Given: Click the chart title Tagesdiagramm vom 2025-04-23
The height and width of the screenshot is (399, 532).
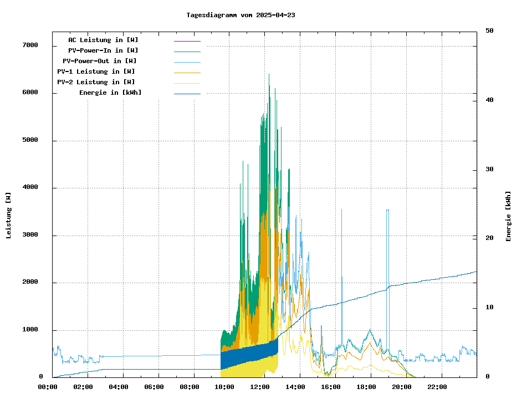Looking at the screenshot, I should pyautogui.click(x=241, y=15).
